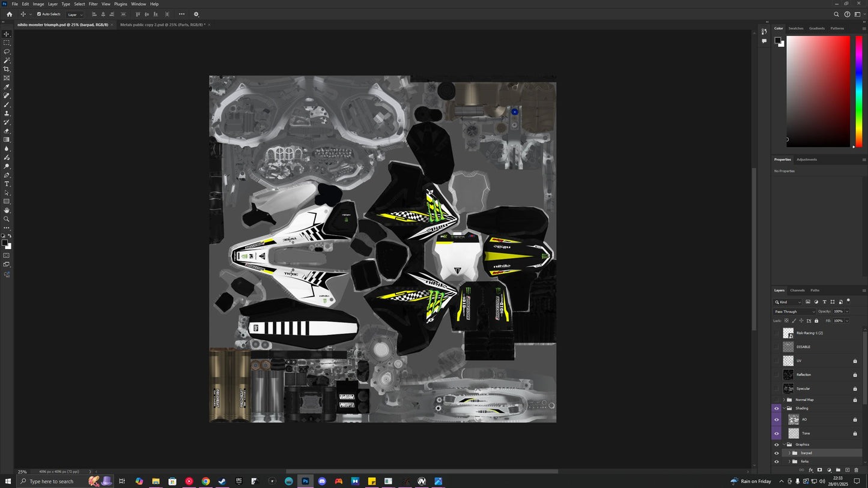This screenshot has height=488, width=868.
Task: Expand the barpad group
Action: [789, 453]
